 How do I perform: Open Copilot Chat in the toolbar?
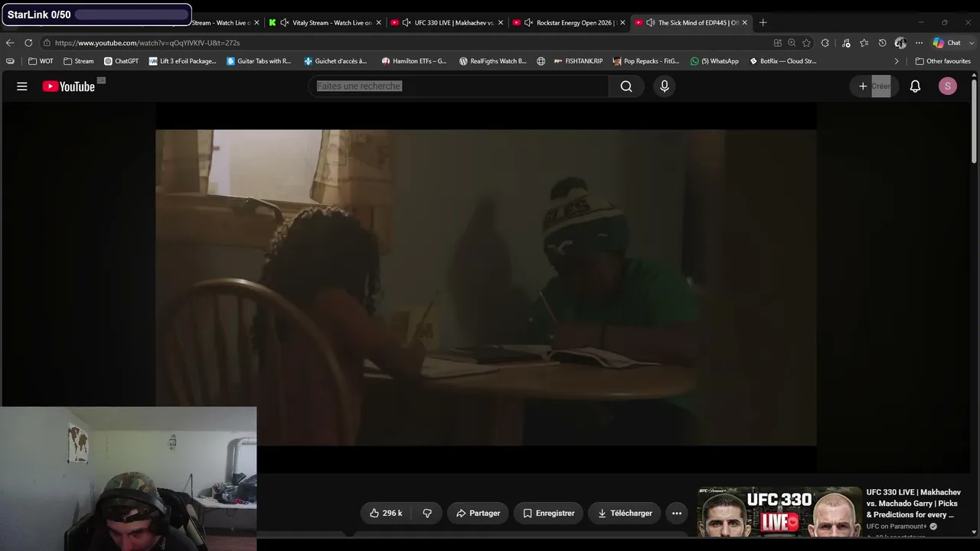coord(946,43)
